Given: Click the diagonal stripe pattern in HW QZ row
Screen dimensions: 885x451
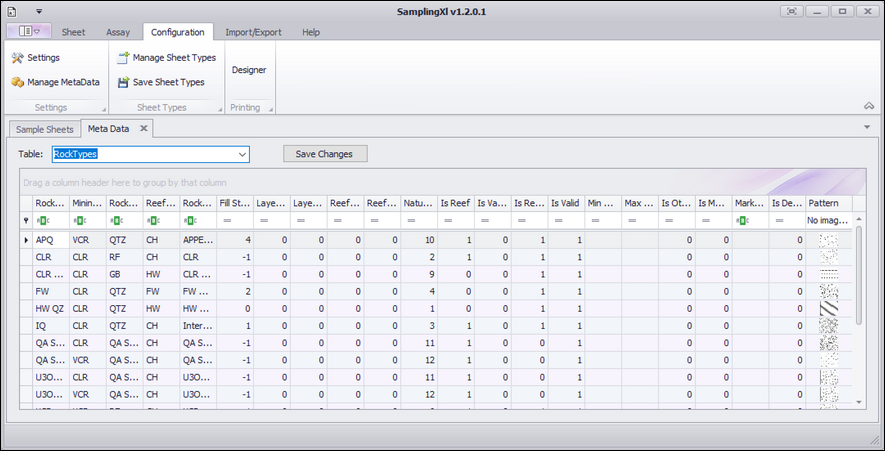Looking at the screenshot, I should pyautogui.click(x=829, y=309).
